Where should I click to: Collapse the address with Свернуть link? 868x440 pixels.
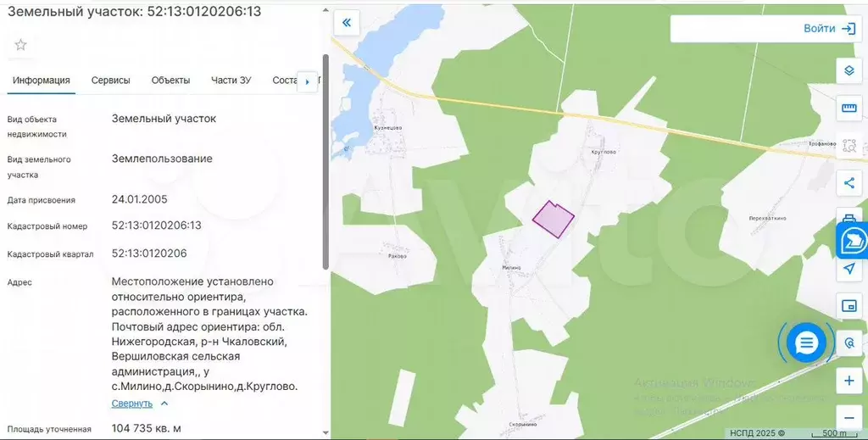click(x=131, y=404)
